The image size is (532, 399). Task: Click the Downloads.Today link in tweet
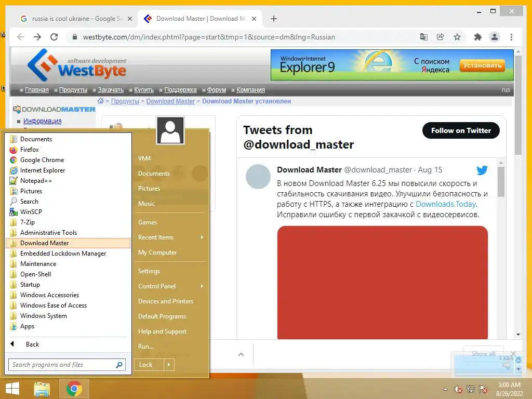point(446,204)
